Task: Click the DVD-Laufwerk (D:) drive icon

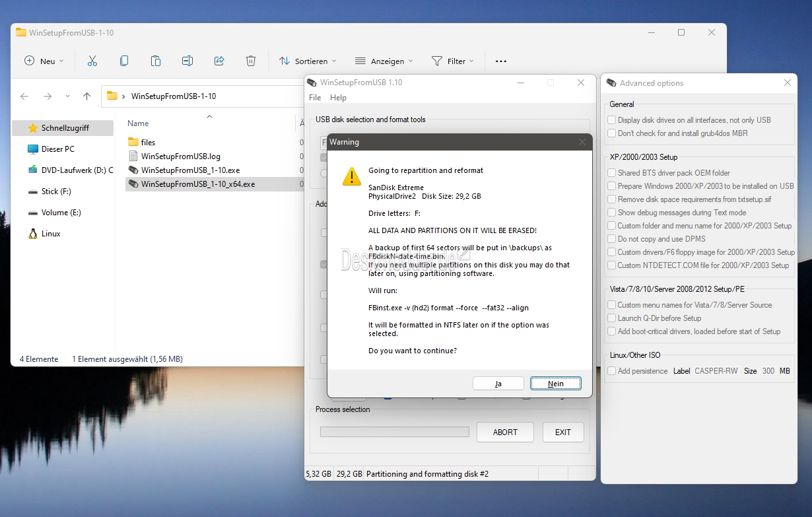Action: click(x=32, y=170)
